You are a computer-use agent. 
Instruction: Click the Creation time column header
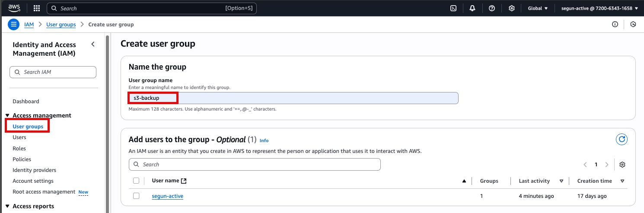[x=595, y=181]
